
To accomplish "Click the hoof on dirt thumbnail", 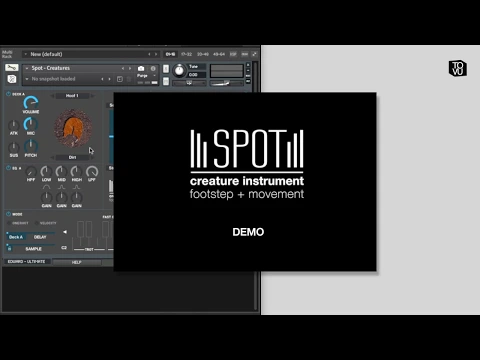I will click(73, 128).
